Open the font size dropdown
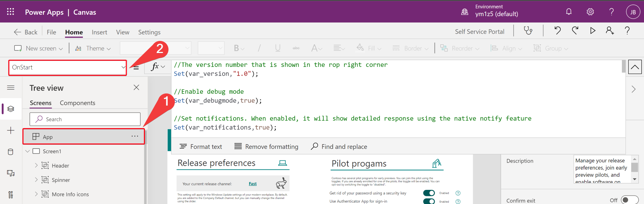 tap(211, 48)
